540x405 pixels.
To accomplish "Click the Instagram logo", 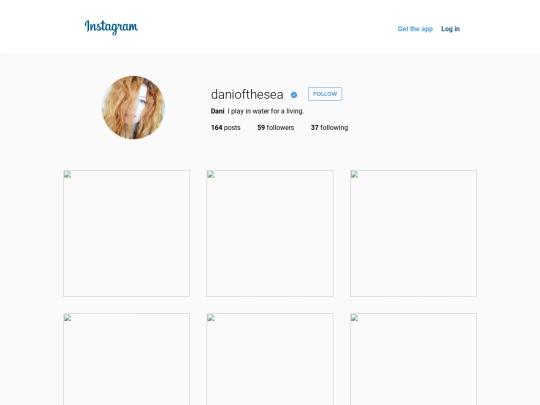I will [x=111, y=27].
